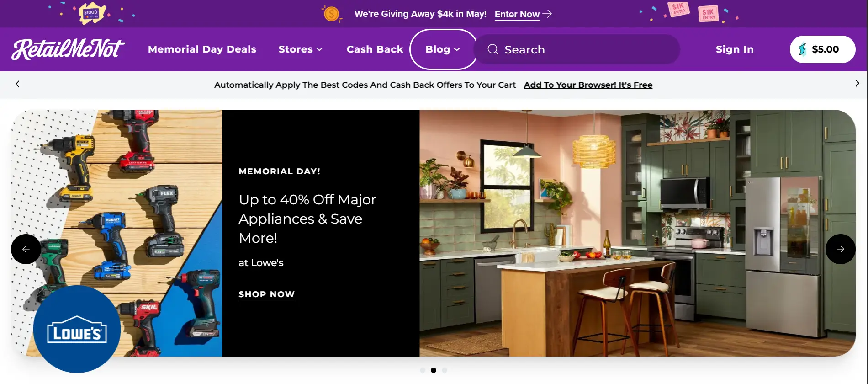Click the arrow next to Enter Now
868x384 pixels.
pos(547,14)
